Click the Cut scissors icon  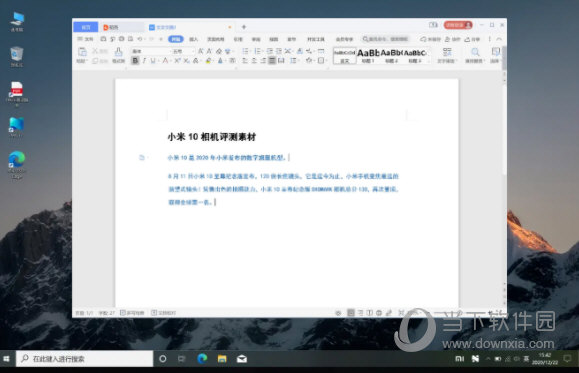point(95,51)
